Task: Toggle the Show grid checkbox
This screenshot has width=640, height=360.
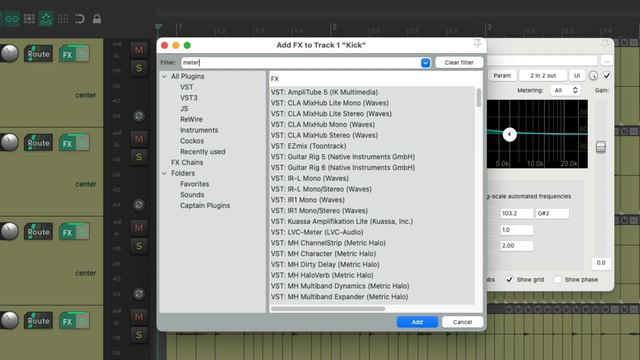Action: click(x=509, y=280)
